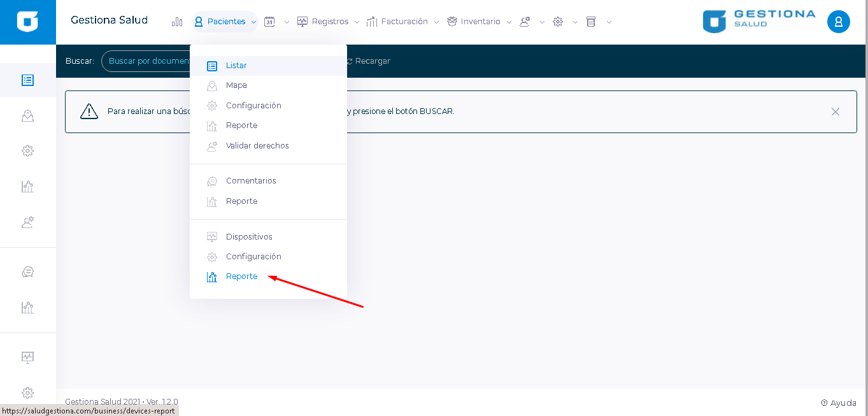
Task: Click the map pin icon in left sidebar
Action: 27,116
